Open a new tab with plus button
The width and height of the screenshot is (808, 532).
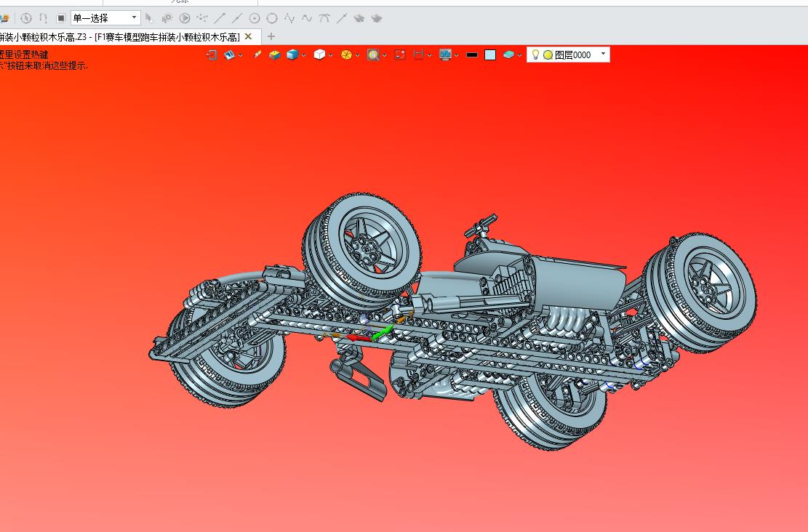click(271, 36)
